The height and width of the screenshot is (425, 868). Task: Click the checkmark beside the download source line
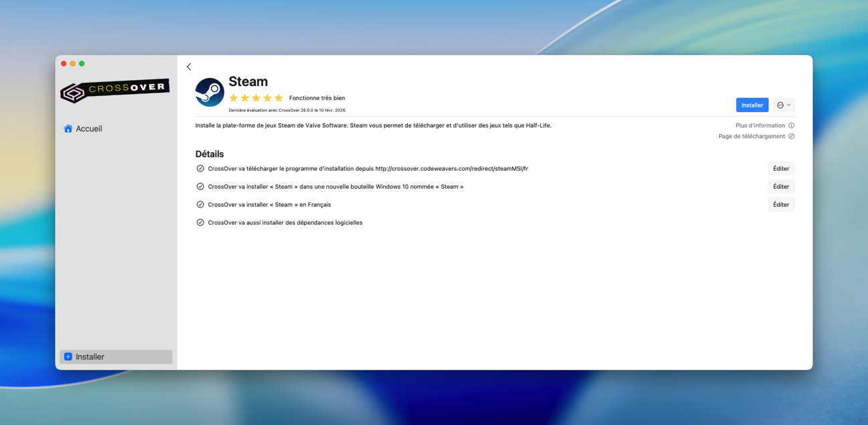tap(200, 169)
